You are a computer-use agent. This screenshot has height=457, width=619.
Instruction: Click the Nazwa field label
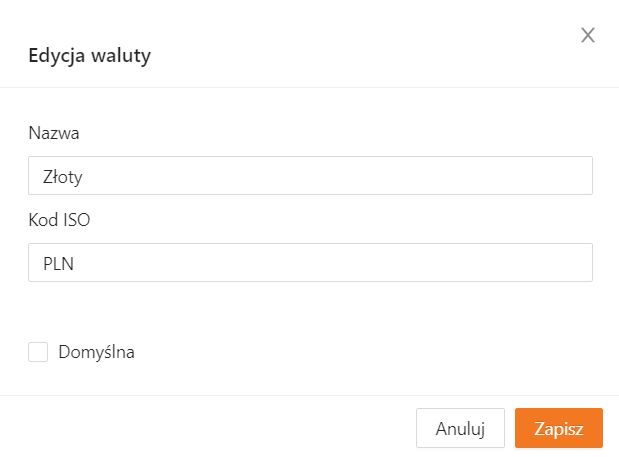click(x=54, y=132)
